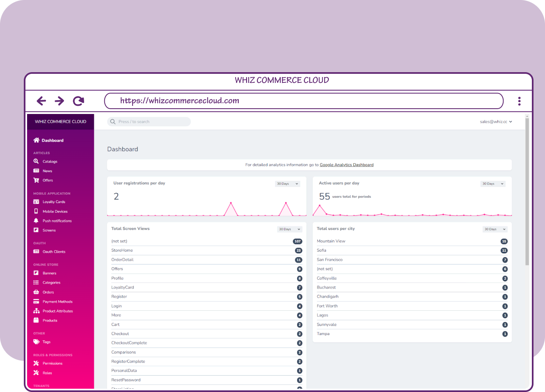Image resolution: width=545 pixels, height=392 pixels.
Task: Open the three-dot browser menu
Action: click(519, 101)
